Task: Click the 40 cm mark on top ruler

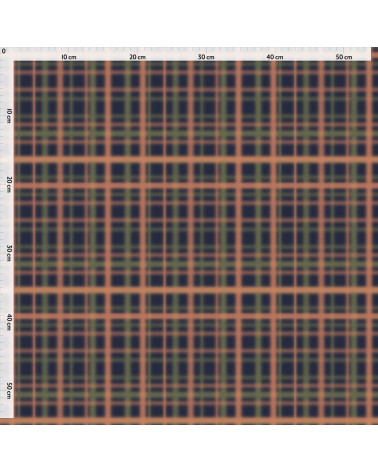Action: pyautogui.click(x=275, y=57)
